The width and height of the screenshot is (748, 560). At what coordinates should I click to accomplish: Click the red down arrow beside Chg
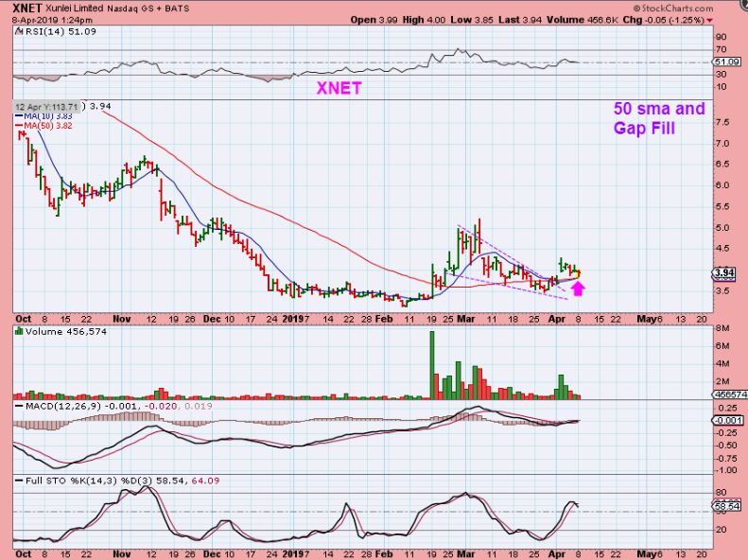[709, 21]
